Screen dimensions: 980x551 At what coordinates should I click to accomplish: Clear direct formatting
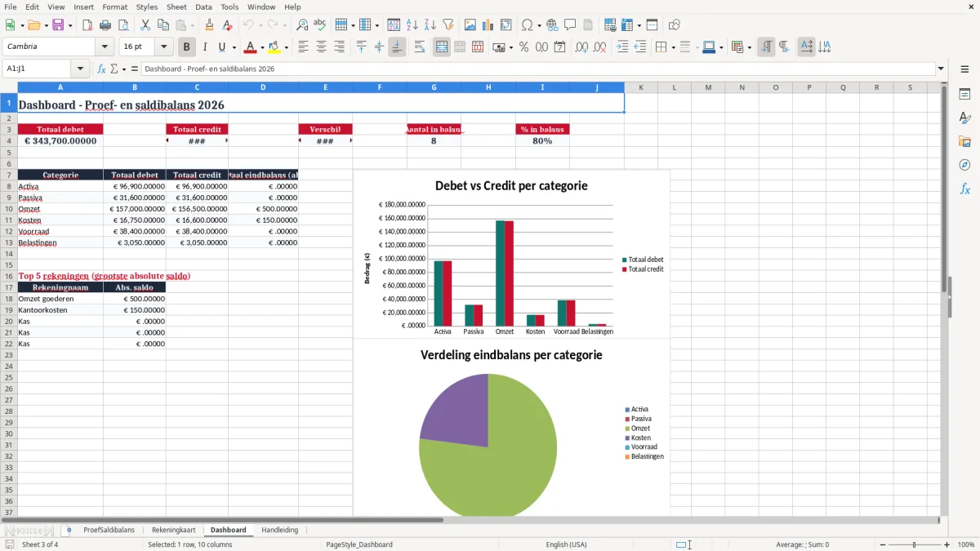click(x=227, y=25)
